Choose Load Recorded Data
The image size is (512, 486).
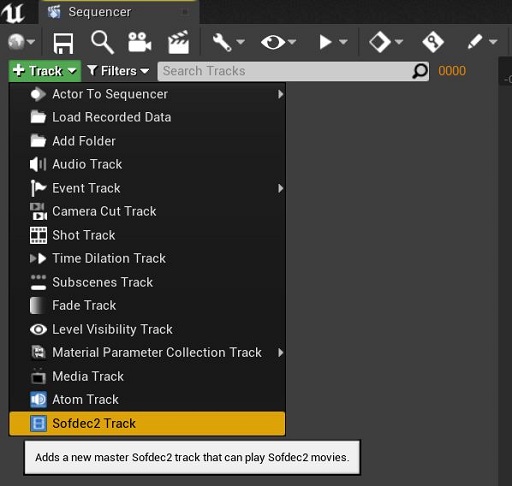(147, 117)
